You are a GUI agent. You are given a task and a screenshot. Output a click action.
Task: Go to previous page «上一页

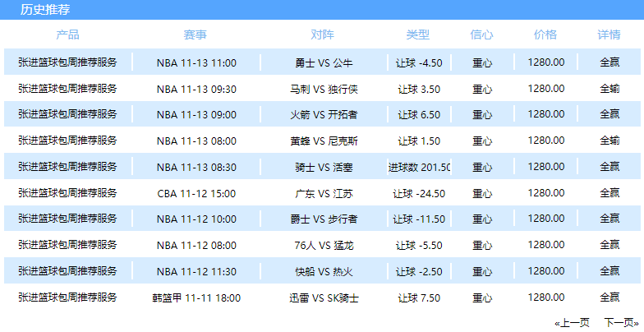(x=572, y=322)
